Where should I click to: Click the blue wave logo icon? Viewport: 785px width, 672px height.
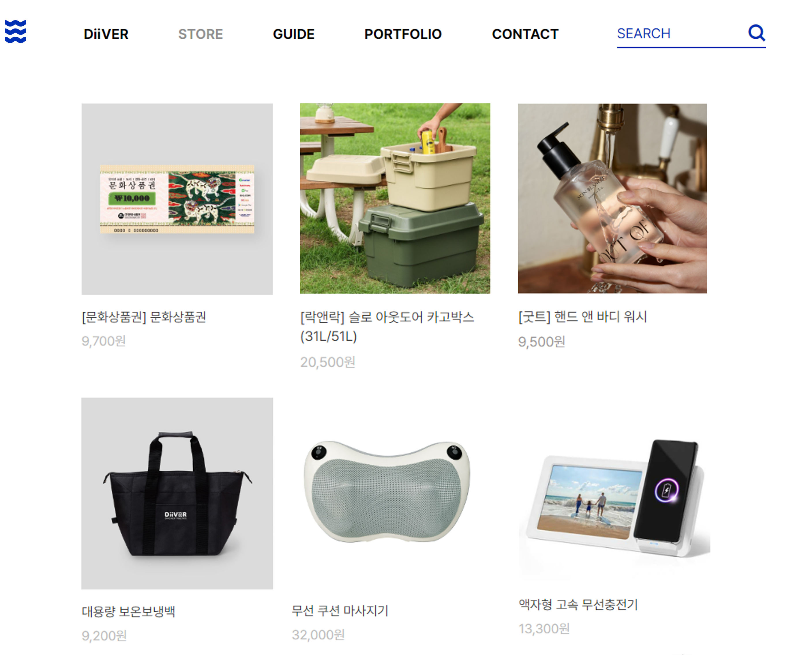(16, 31)
